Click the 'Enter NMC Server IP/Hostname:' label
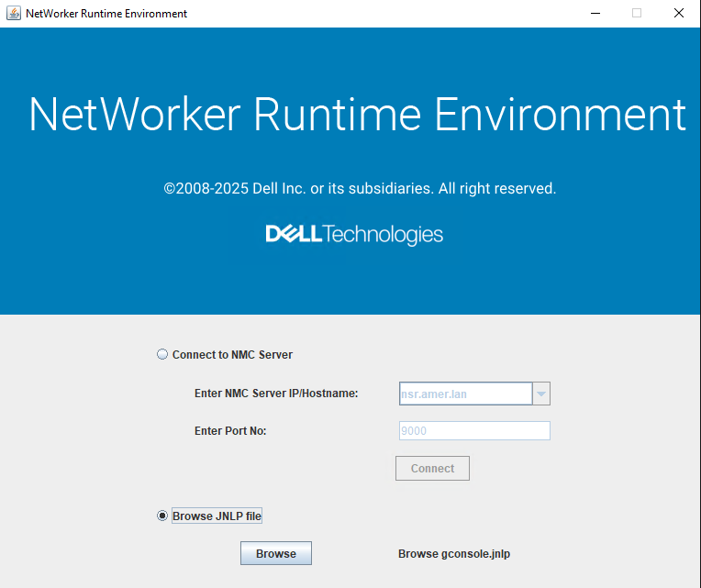Image resolution: width=701 pixels, height=588 pixels. [x=276, y=394]
